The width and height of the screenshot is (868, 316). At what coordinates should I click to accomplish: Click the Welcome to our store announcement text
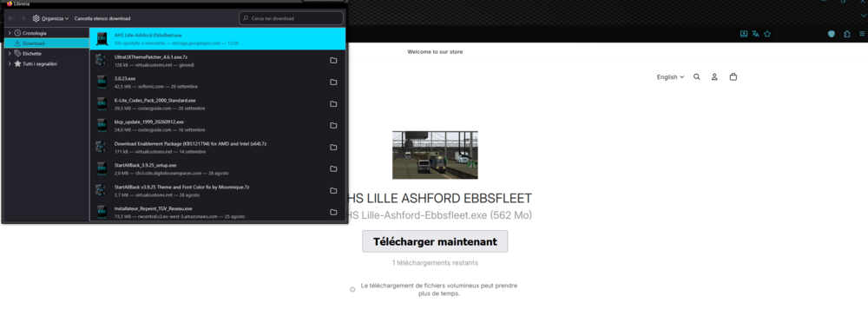[x=435, y=52]
